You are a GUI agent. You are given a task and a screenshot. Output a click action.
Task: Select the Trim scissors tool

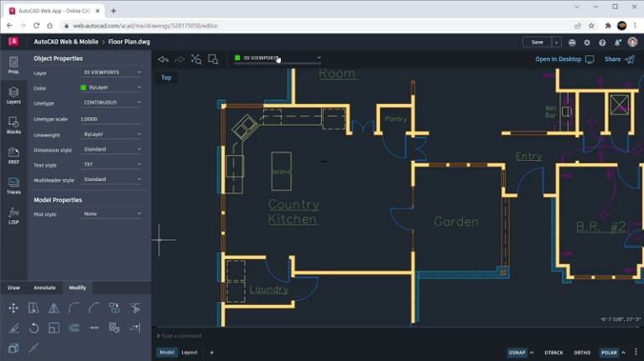pos(135,308)
